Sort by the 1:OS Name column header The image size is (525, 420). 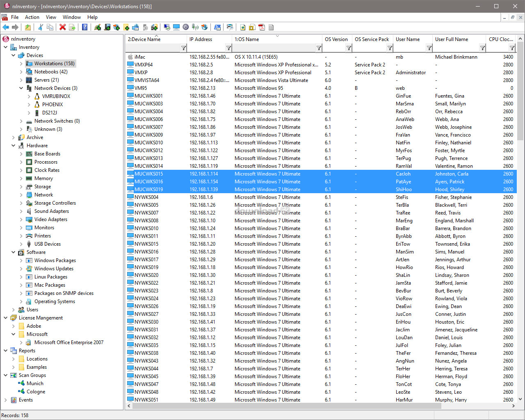coord(278,39)
